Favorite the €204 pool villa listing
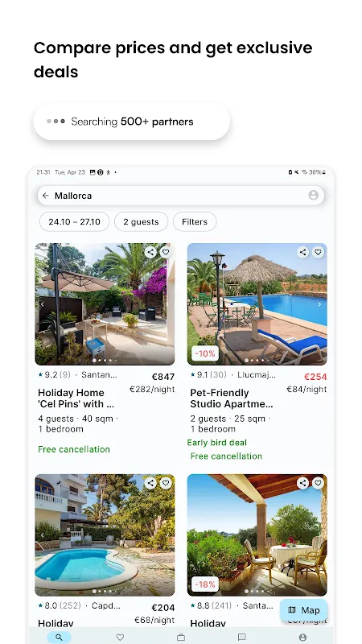The image size is (362, 644). 166,483
